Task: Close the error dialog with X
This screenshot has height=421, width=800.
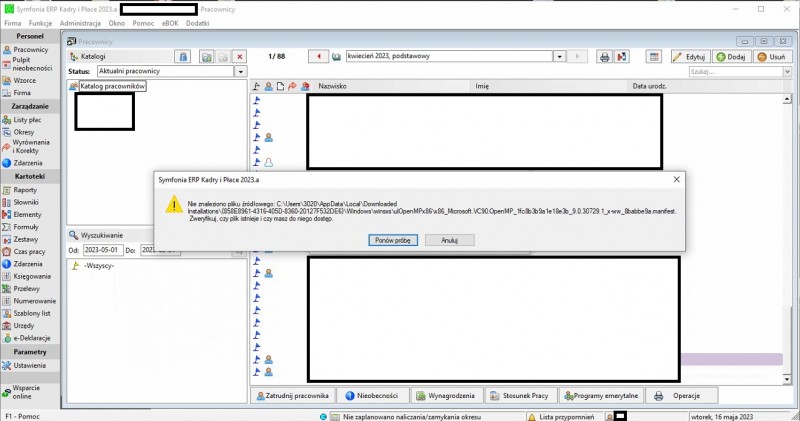Action: [677, 180]
